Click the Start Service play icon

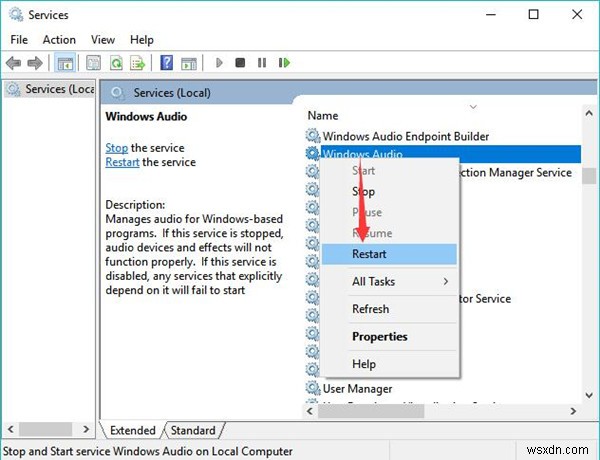219,62
